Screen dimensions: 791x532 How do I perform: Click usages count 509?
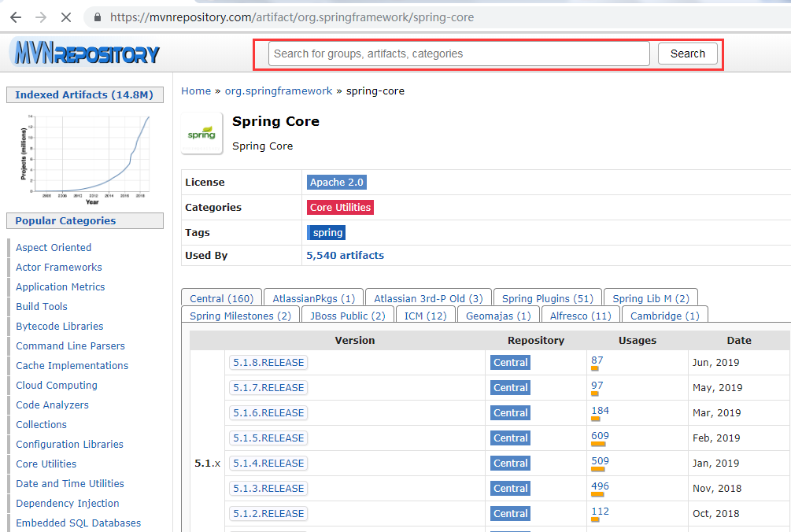[600, 461]
